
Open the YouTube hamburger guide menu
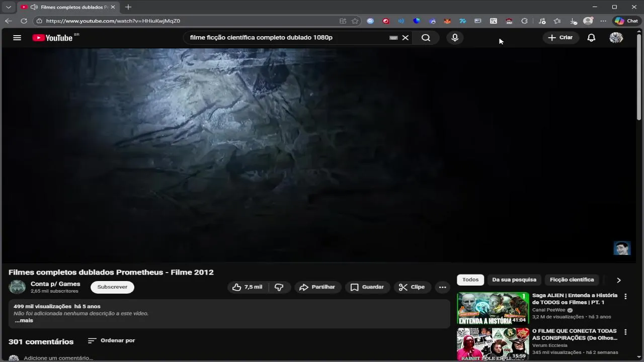click(x=17, y=38)
